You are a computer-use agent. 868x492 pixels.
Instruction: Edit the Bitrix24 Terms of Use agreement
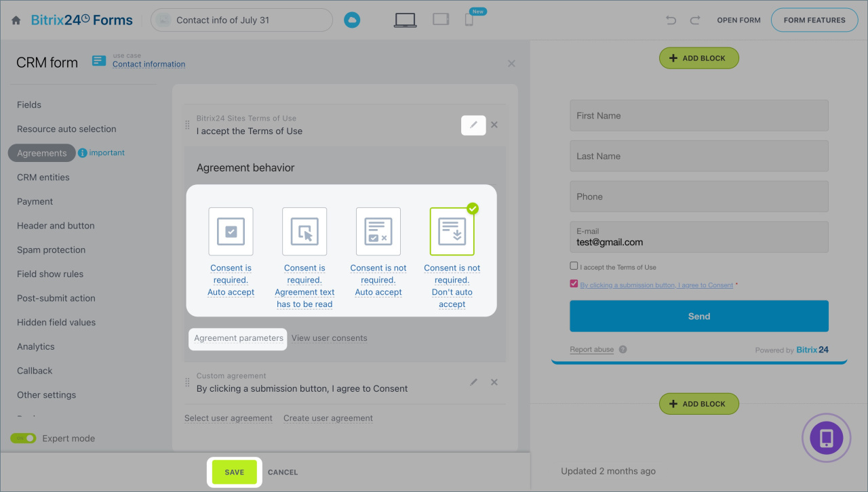coord(473,125)
